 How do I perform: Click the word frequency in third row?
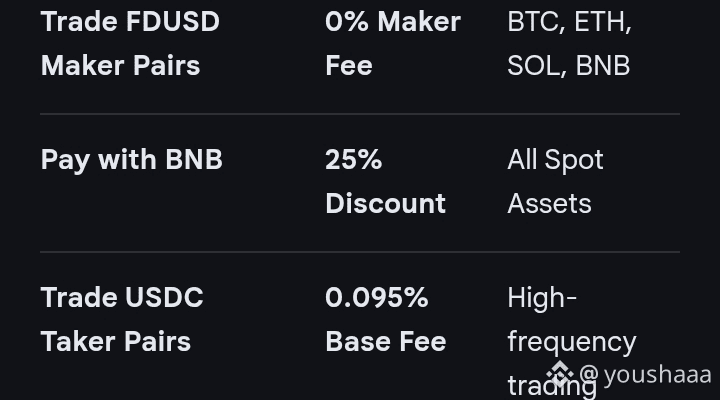pos(572,343)
